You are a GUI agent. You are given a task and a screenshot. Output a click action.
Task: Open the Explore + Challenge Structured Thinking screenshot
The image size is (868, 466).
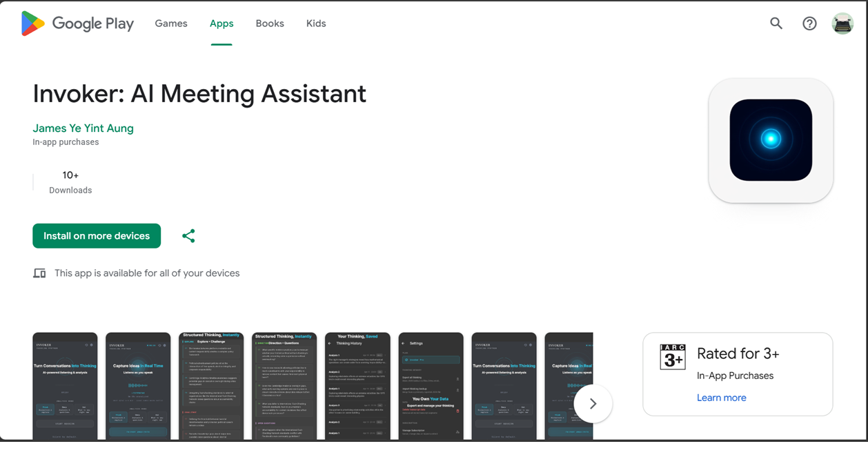click(x=211, y=387)
